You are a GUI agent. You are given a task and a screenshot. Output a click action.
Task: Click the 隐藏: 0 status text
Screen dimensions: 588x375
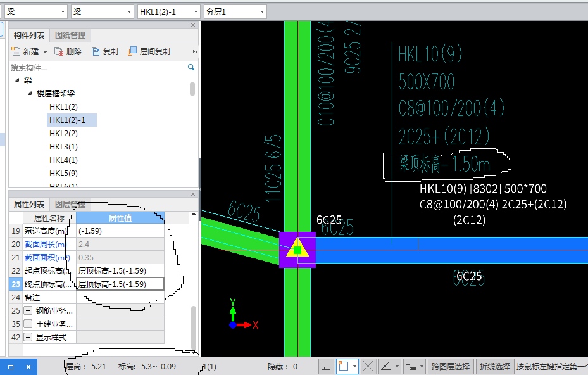283,366
